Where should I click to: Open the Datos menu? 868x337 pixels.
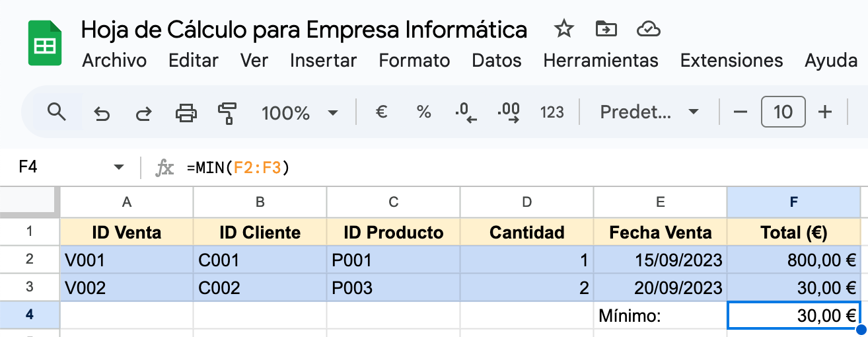coord(496,61)
